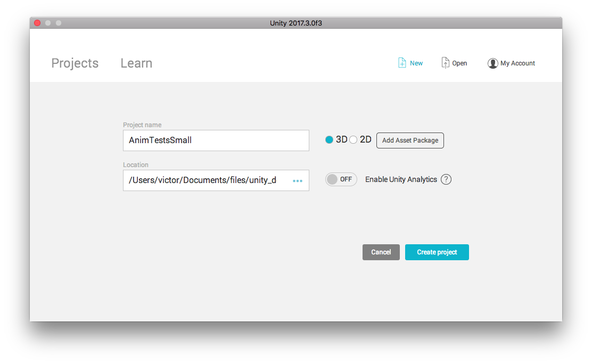The height and width of the screenshot is (364, 592).
Task: Click the Create project button
Action: coord(437,252)
